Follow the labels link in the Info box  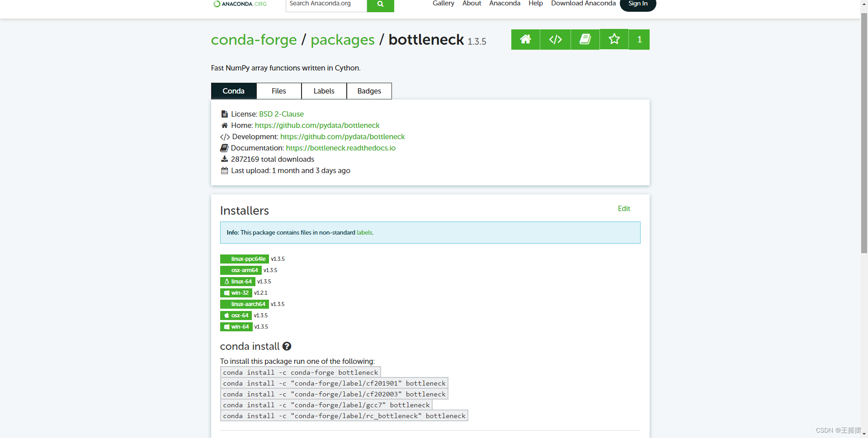364,232
